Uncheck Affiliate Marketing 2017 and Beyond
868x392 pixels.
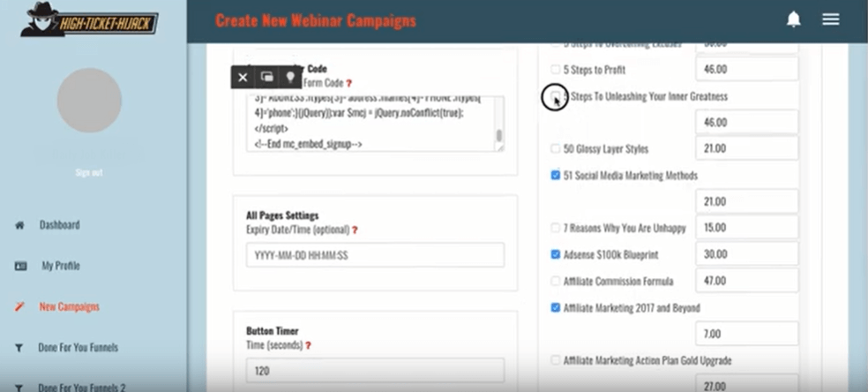[555, 307]
